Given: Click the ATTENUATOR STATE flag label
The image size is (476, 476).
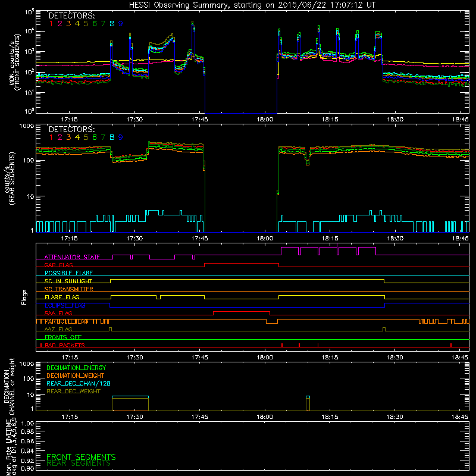Looking at the screenshot, I should coord(72,257).
